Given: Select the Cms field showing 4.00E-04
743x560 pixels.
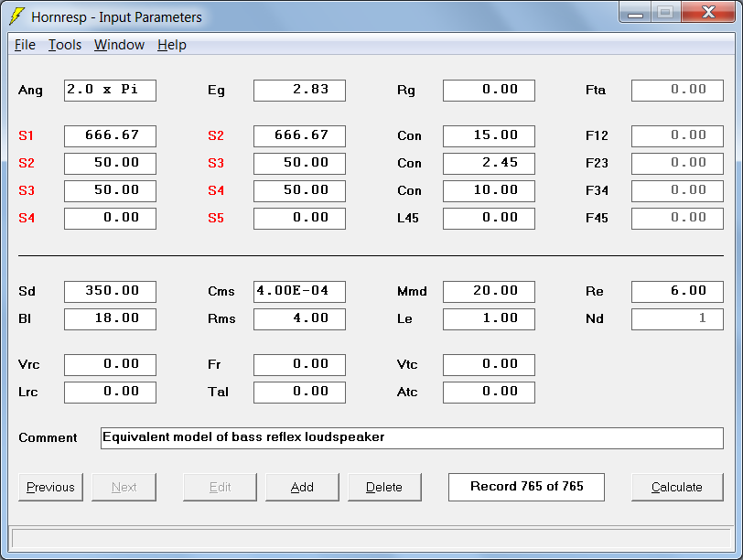Looking at the screenshot, I should (x=299, y=292).
